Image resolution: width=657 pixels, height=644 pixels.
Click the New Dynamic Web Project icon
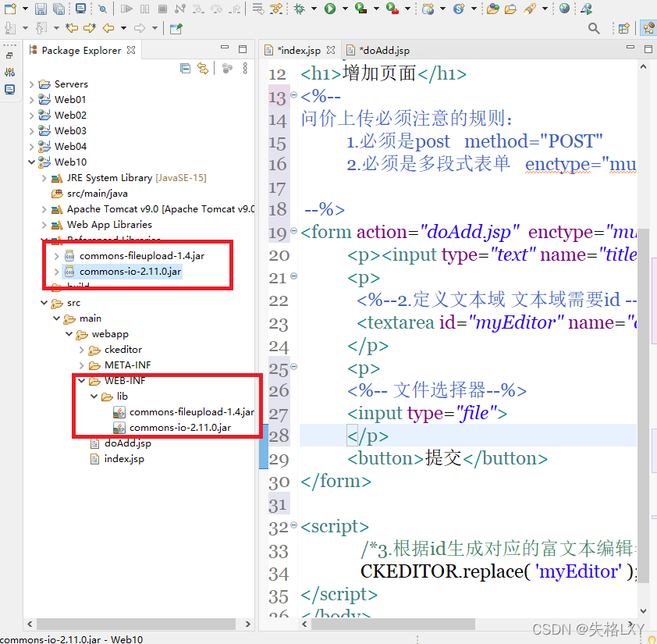click(428, 9)
